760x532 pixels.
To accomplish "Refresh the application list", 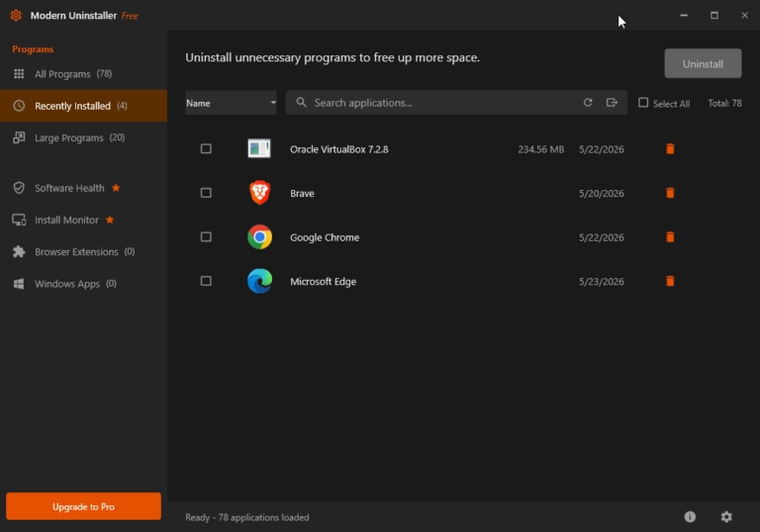I will (588, 103).
